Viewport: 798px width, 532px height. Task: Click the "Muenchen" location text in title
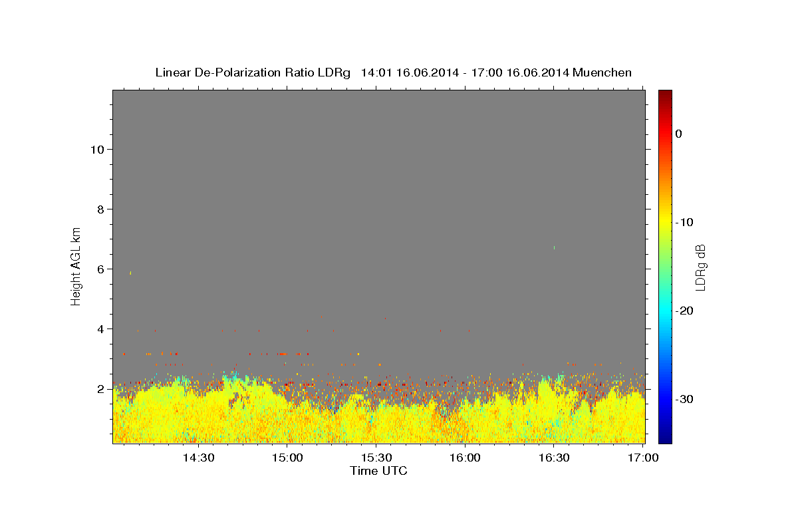click(x=602, y=72)
